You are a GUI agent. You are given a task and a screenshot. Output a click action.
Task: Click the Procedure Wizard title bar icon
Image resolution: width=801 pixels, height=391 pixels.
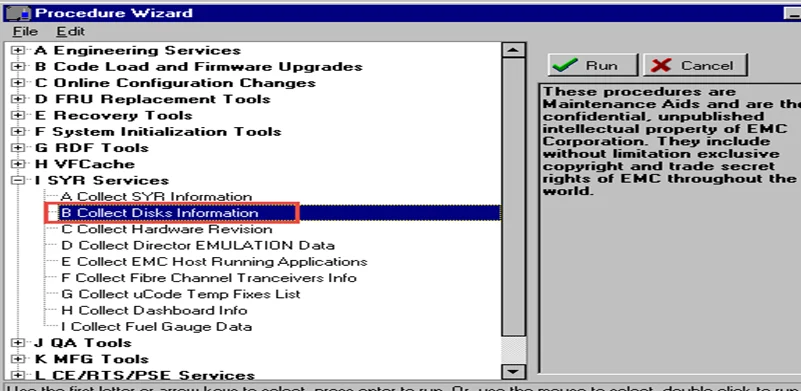pos(17,13)
